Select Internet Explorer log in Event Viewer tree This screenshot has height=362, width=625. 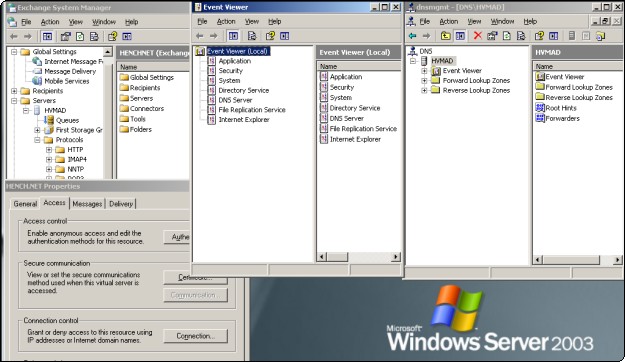coord(244,120)
